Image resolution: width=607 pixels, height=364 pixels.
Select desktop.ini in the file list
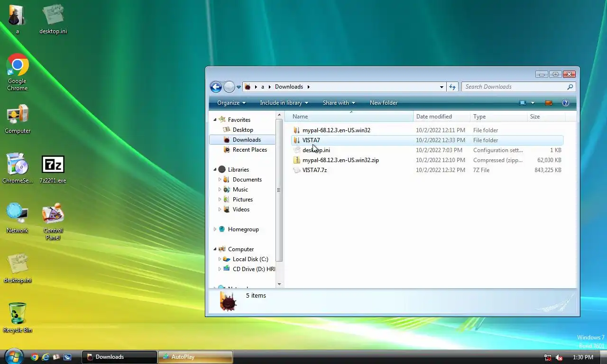(427, 150)
